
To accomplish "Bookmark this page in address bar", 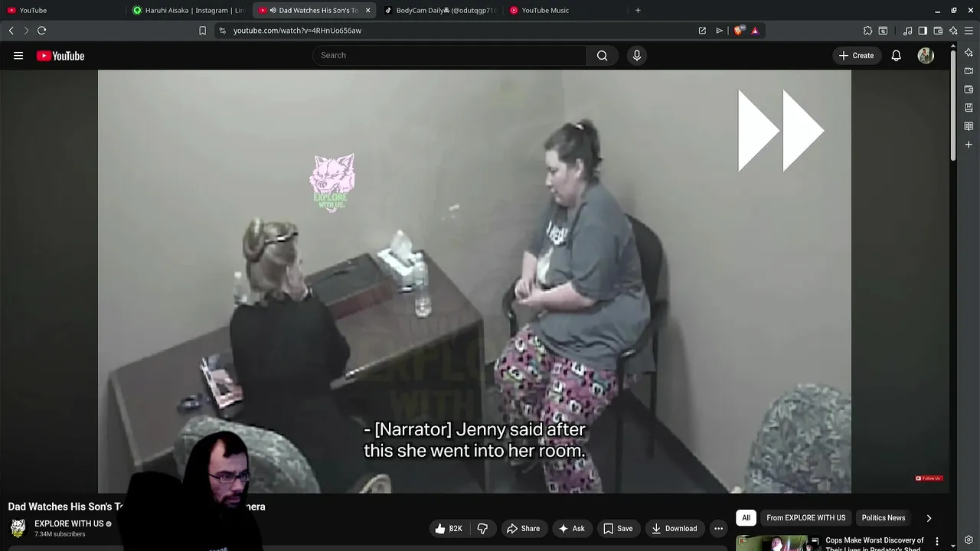I will pos(202,31).
